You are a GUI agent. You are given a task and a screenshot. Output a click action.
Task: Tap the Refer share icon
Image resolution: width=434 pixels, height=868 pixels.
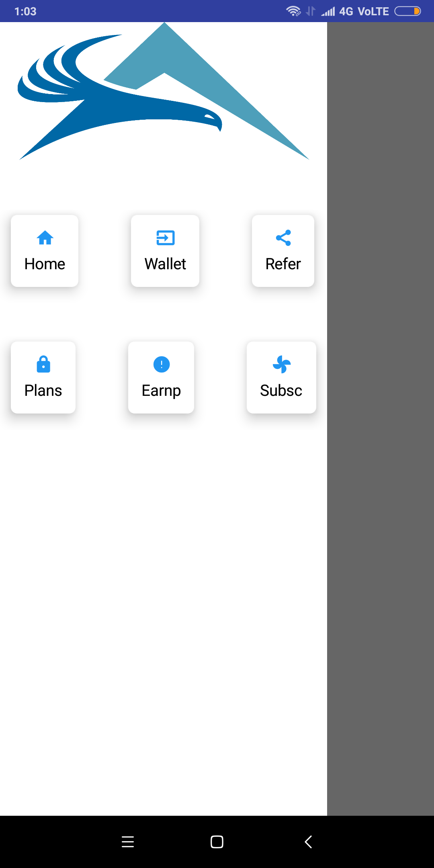pos(283,237)
